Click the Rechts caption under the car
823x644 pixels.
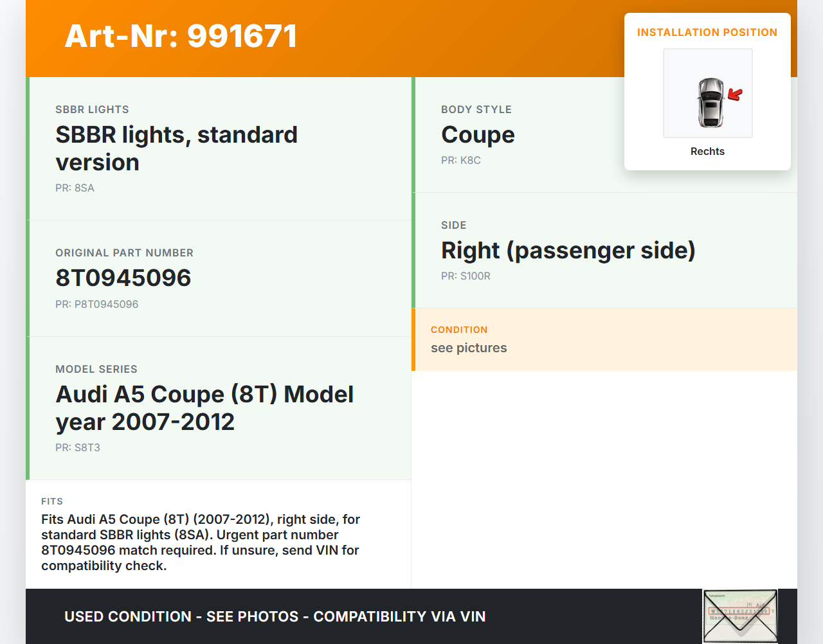point(707,151)
